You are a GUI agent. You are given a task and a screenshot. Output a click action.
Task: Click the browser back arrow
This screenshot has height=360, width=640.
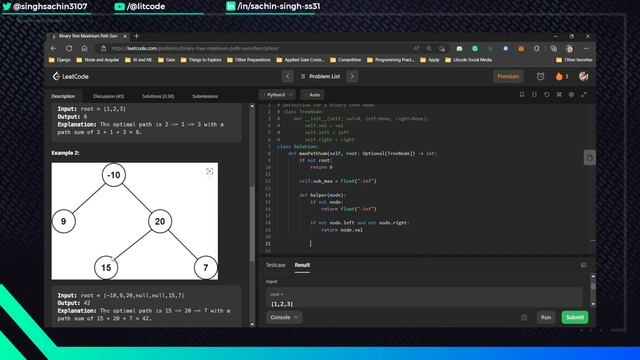53,48
